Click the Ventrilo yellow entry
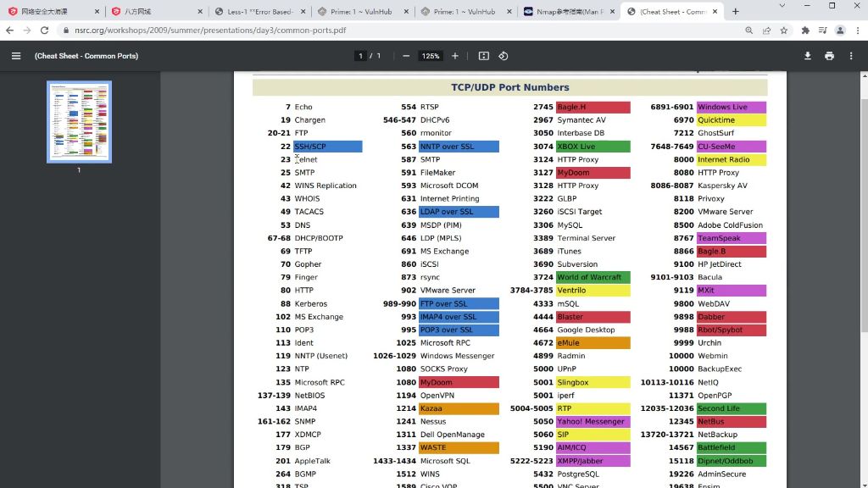868x488 pixels. [x=593, y=291]
